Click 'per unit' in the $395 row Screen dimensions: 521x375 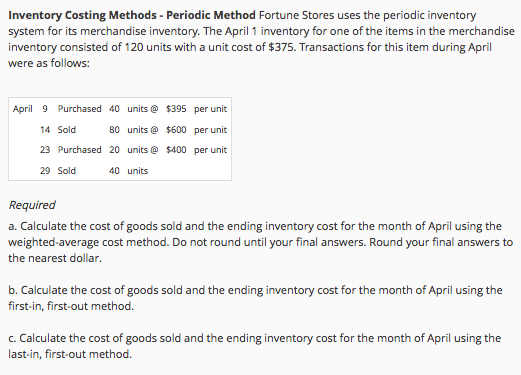[210, 109]
